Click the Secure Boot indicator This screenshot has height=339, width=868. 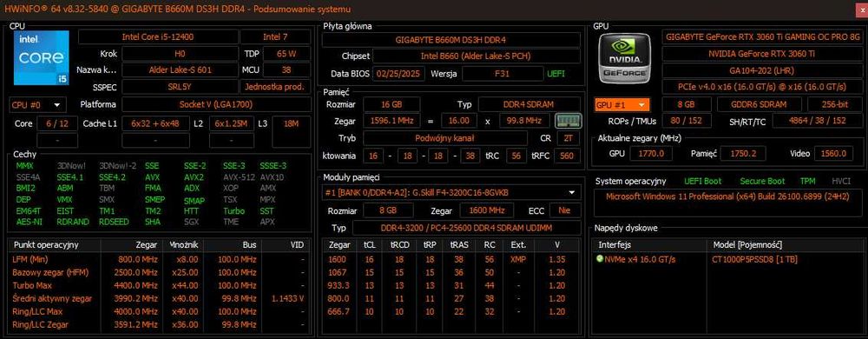[762, 181]
